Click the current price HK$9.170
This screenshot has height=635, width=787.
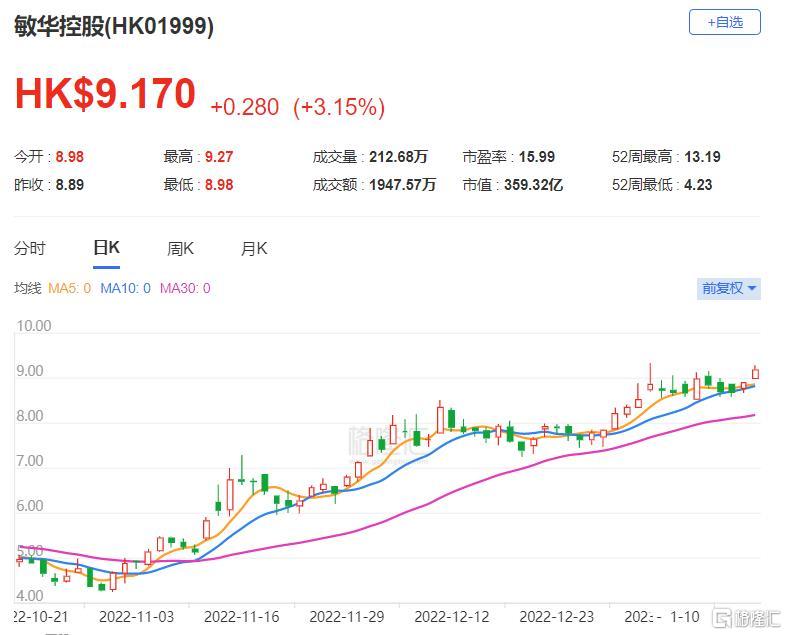pyautogui.click(x=105, y=94)
